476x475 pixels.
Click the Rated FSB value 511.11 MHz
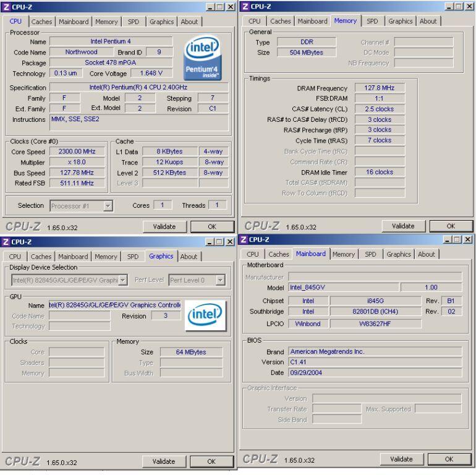click(77, 183)
